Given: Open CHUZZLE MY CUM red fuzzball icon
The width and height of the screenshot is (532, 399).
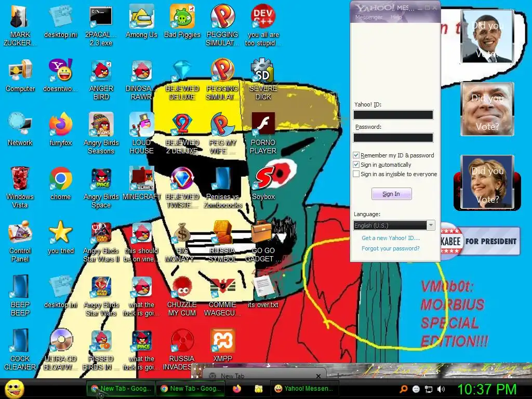Looking at the screenshot, I should (x=182, y=296).
